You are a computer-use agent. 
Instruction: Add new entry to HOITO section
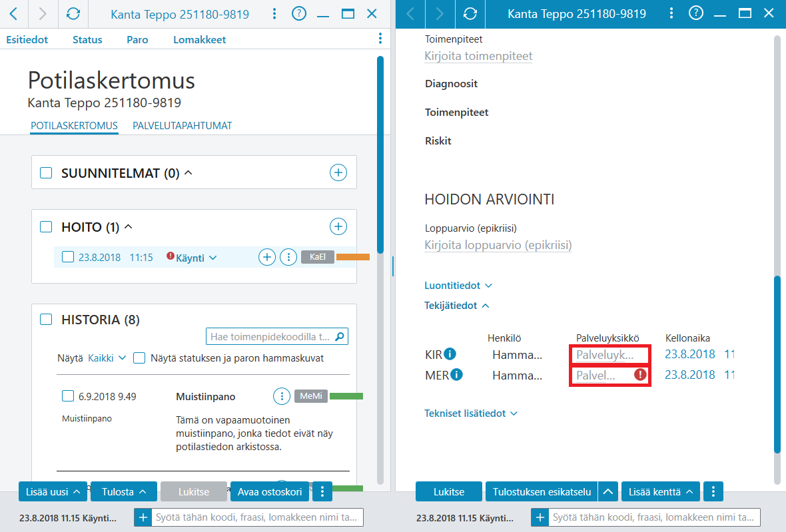tap(338, 226)
